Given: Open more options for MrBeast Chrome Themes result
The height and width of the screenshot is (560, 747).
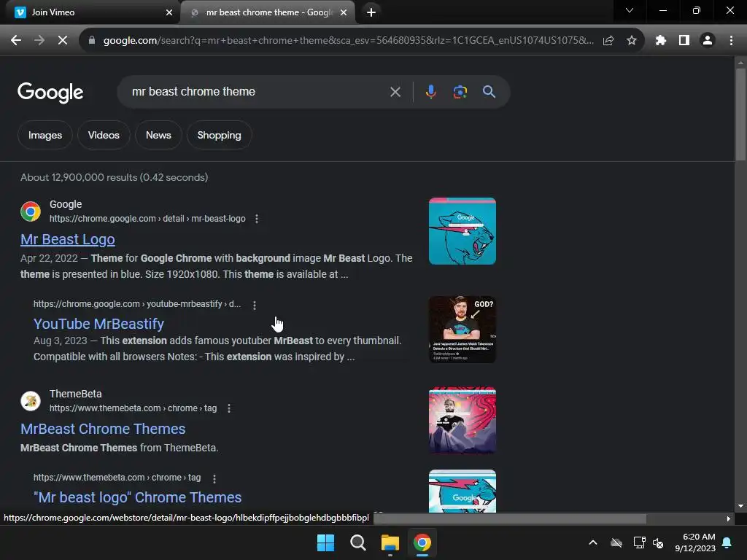Looking at the screenshot, I should click(x=229, y=408).
